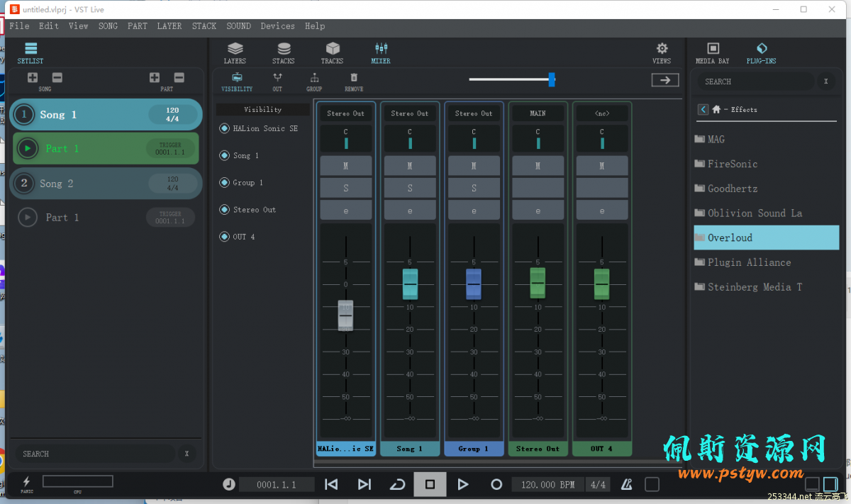Go to next marker in transport

[365, 484]
